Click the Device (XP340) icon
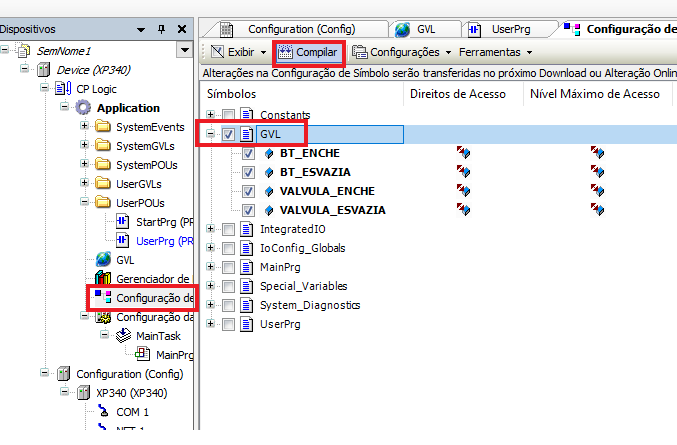 click(x=42, y=70)
